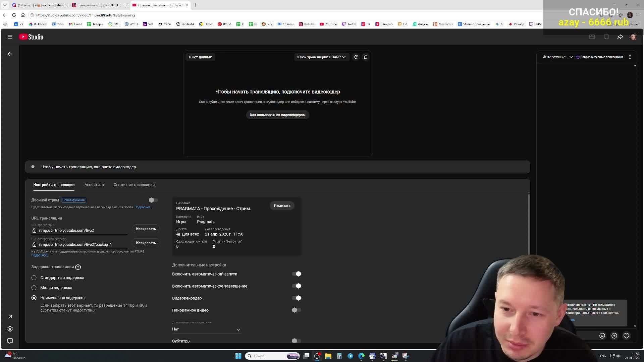Open the hamburger menu next to Studio logo
The height and width of the screenshot is (362, 644).
10,37
